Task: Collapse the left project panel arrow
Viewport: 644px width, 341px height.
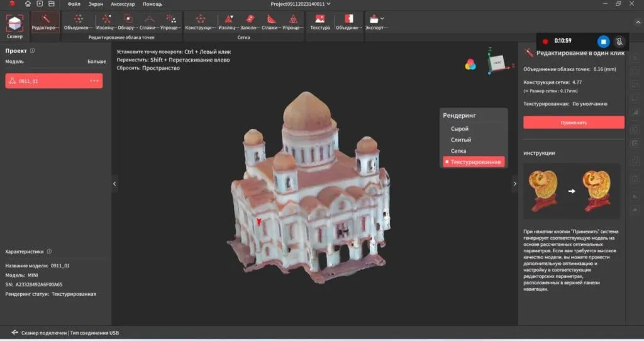Action: pyautogui.click(x=114, y=183)
